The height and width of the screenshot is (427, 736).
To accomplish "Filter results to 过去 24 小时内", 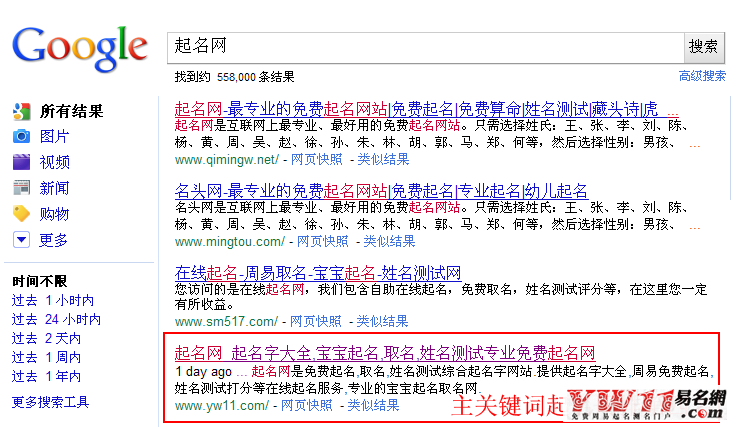I will pos(56,320).
